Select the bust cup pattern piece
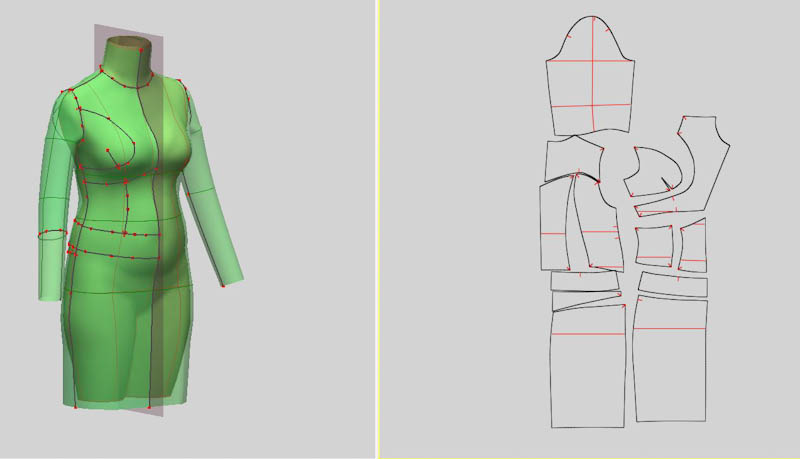The height and width of the screenshot is (459, 800). [x=652, y=172]
